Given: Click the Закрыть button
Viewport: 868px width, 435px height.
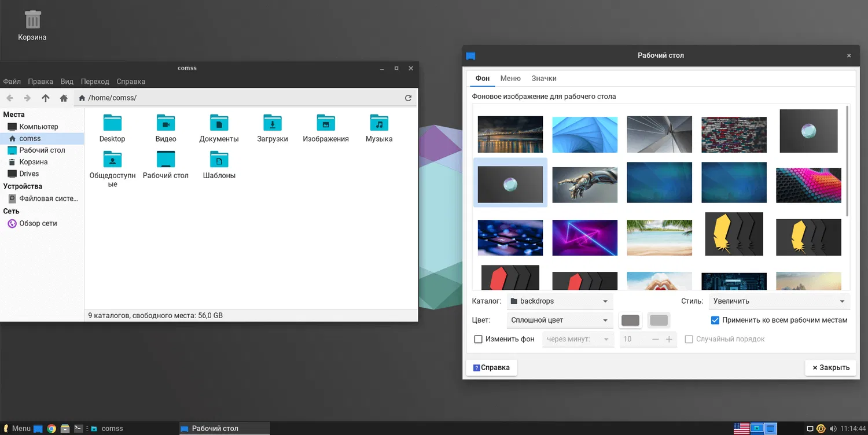Looking at the screenshot, I should point(830,367).
